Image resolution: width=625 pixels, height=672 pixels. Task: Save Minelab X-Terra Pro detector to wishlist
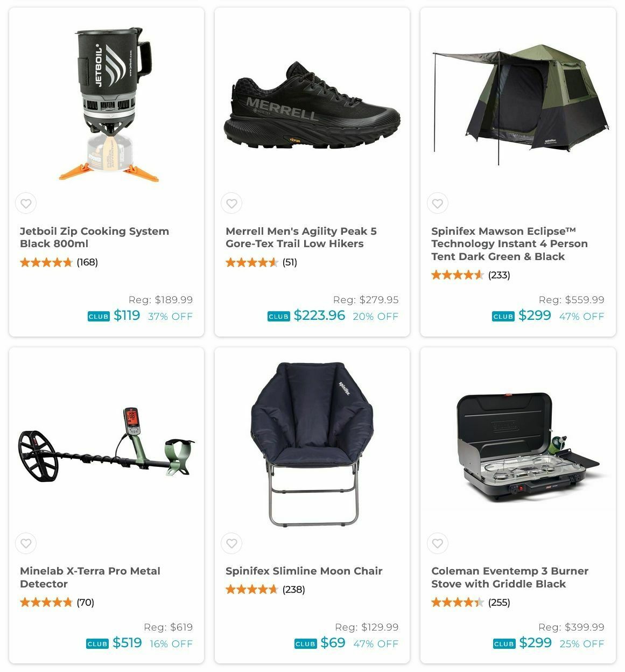[x=26, y=543]
